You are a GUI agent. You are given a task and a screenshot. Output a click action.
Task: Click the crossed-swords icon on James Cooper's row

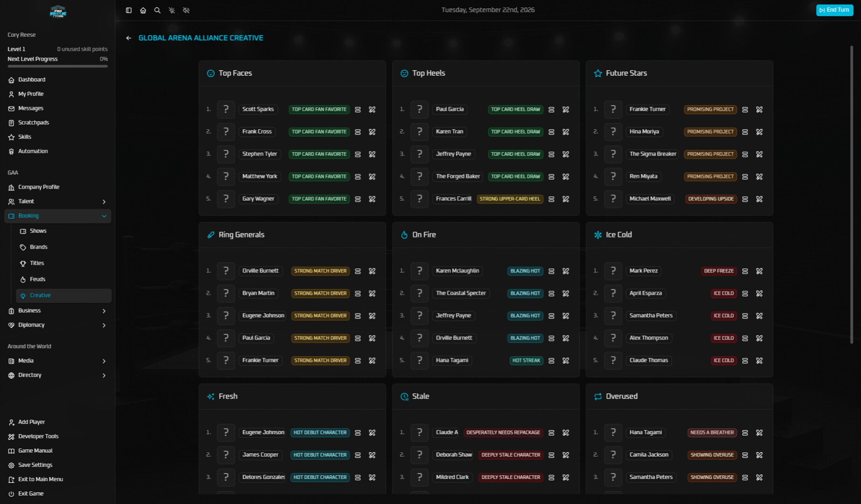372,455
